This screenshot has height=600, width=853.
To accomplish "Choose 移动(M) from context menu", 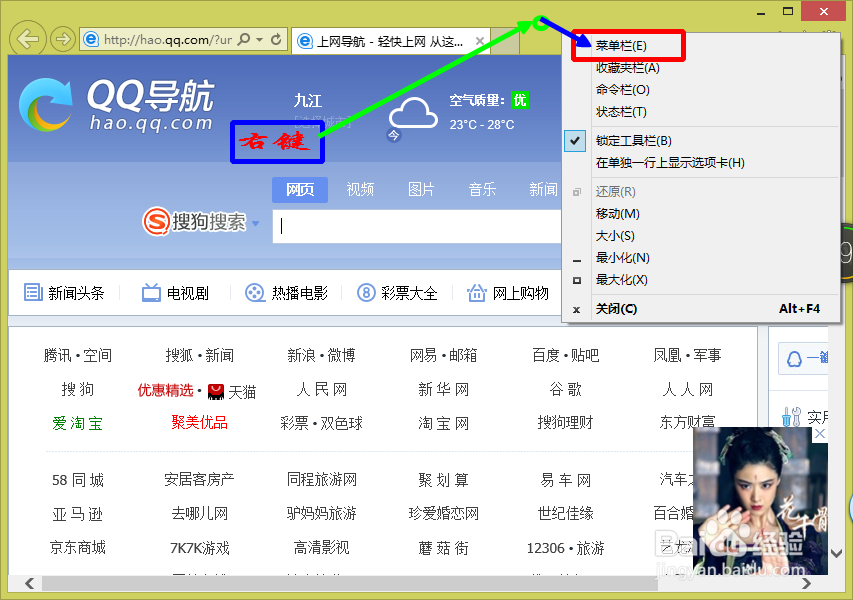I will 617,214.
